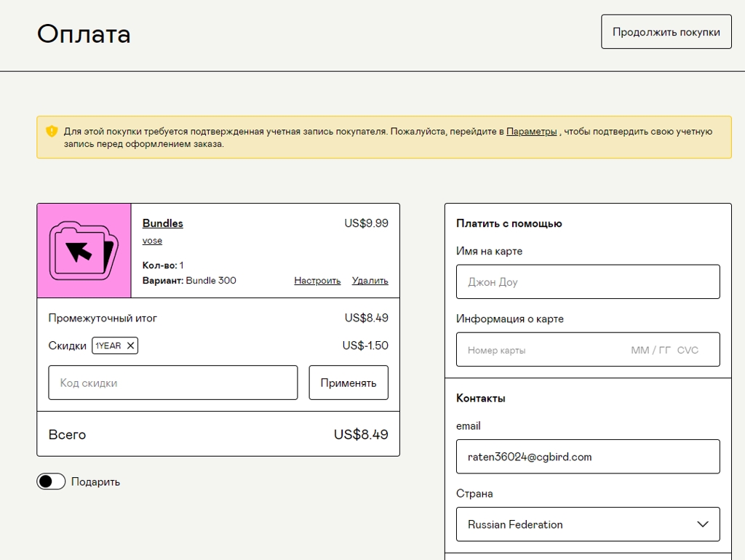This screenshot has height=560, width=745.
Task: Click the Bundles pink folder product thumbnail
Action: point(84,251)
